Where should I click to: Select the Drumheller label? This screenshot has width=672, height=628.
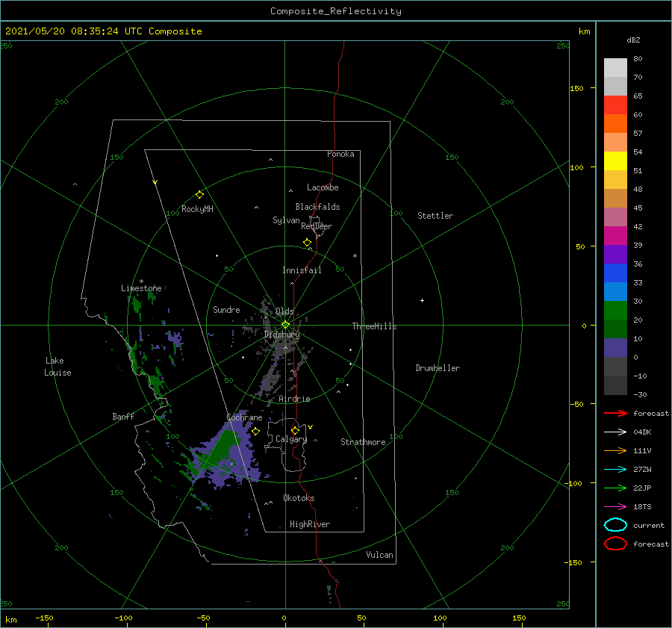(438, 368)
